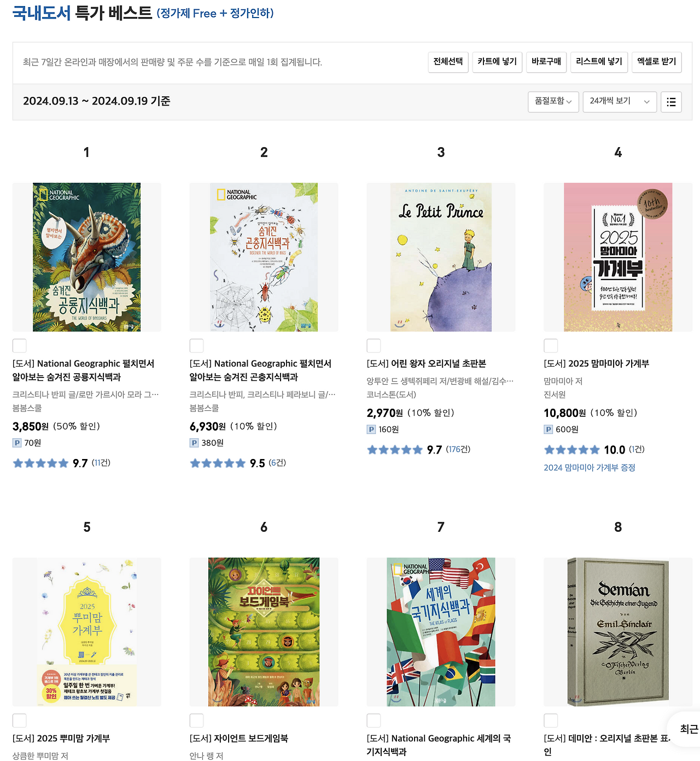Check the box for 숨겨진 공룡지식백과
The height and width of the screenshot is (761, 700).
click(x=19, y=346)
